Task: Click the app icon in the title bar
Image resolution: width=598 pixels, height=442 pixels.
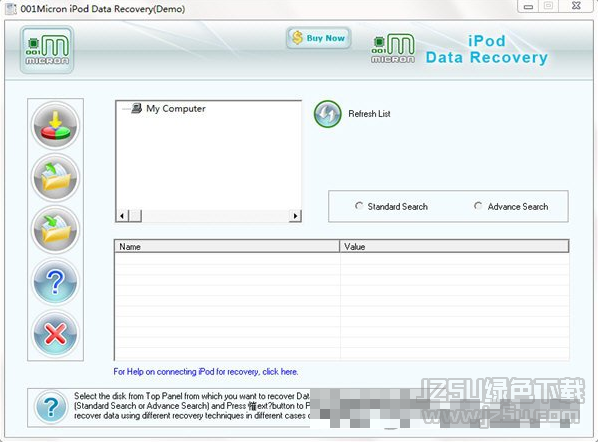Action: point(11,8)
